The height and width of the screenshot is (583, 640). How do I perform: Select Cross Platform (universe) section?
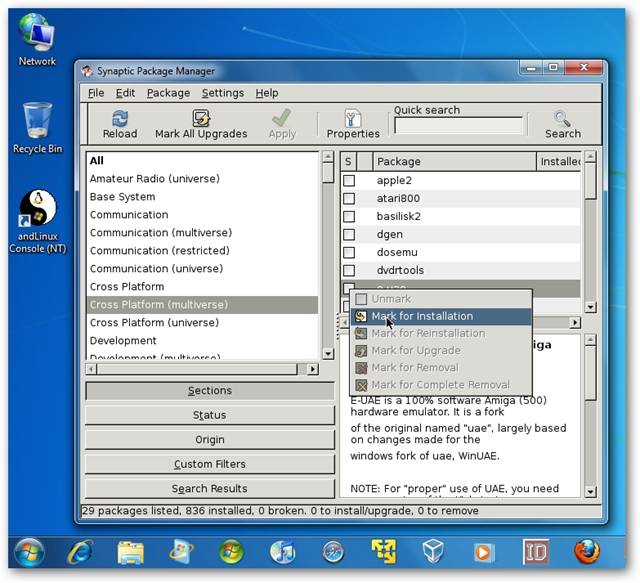point(202,323)
